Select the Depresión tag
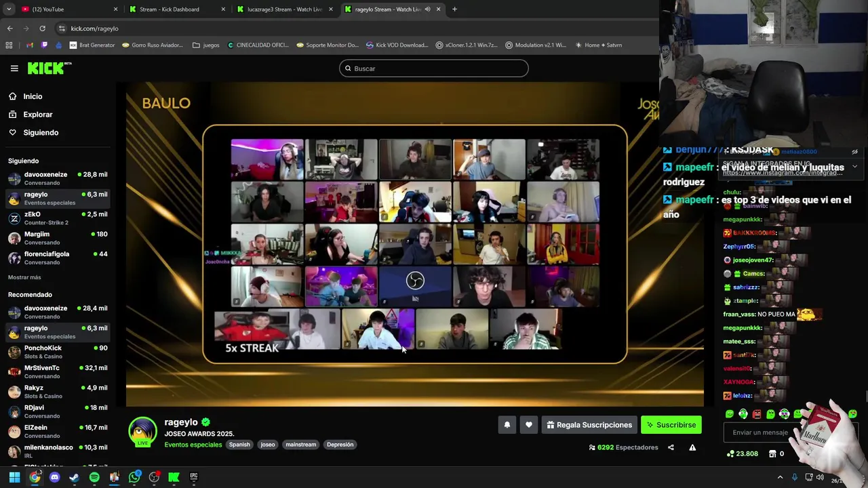Viewport: 868px width, 488px height. click(340, 445)
